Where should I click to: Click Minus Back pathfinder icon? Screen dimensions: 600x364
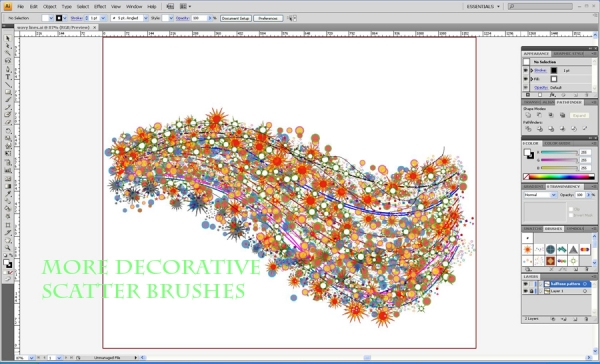[585, 129]
